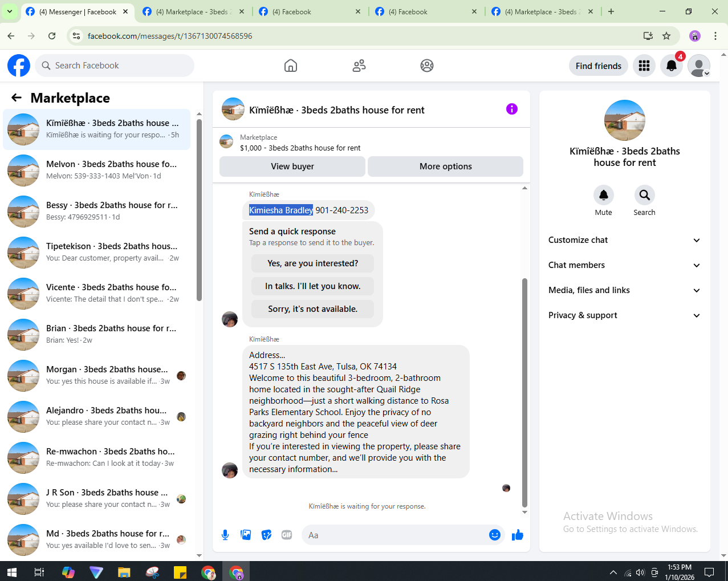Screen dimensions: 728x581
Task: Open Windows Start menu
Action: (x=11, y=572)
